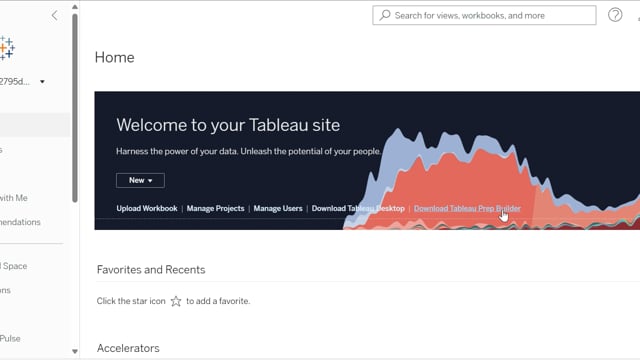
Task: Collapse the sidebar with the left chevron
Action: pos(54,16)
